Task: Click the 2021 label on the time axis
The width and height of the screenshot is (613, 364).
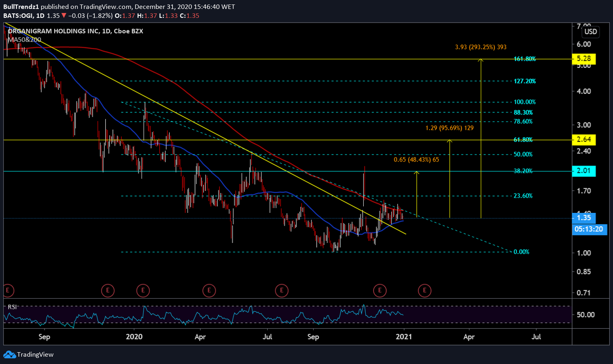Action: pos(404,337)
